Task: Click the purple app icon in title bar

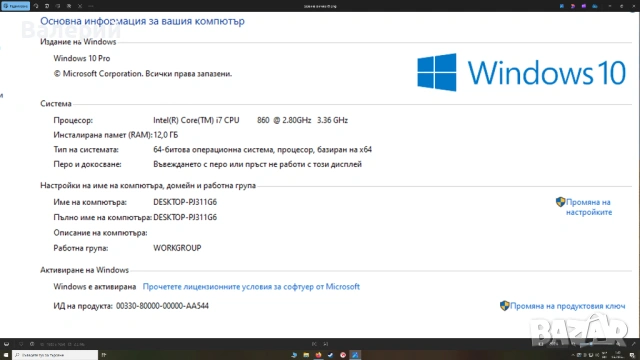Action: pyautogui.click(x=584, y=6)
